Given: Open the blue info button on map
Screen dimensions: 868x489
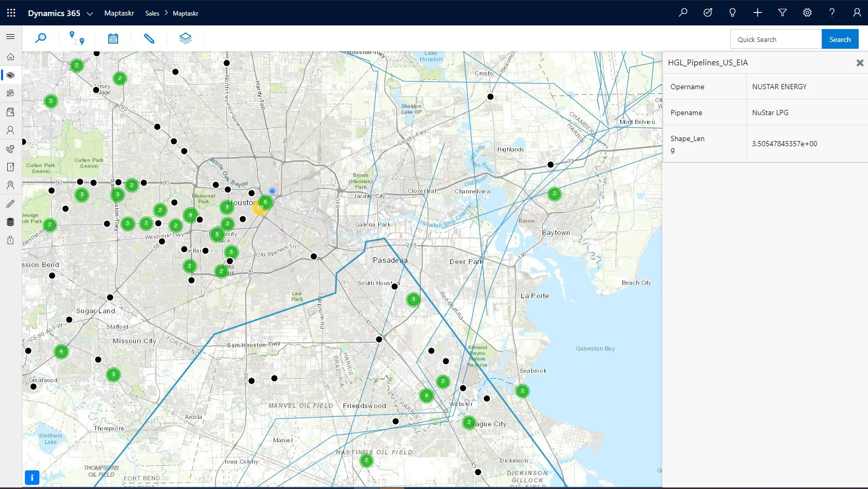Looking at the screenshot, I should [x=32, y=478].
